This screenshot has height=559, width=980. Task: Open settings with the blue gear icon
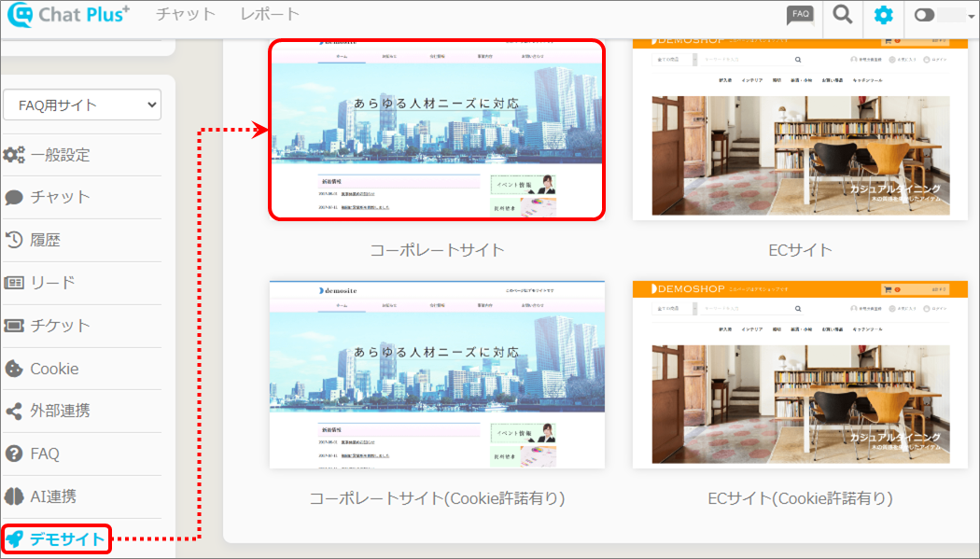pos(883,15)
